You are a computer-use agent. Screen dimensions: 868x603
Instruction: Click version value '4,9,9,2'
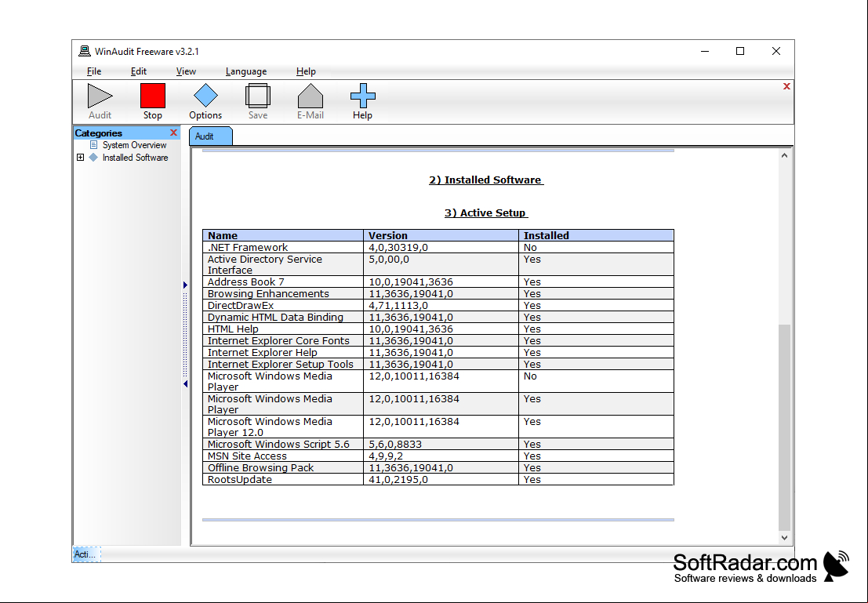386,456
